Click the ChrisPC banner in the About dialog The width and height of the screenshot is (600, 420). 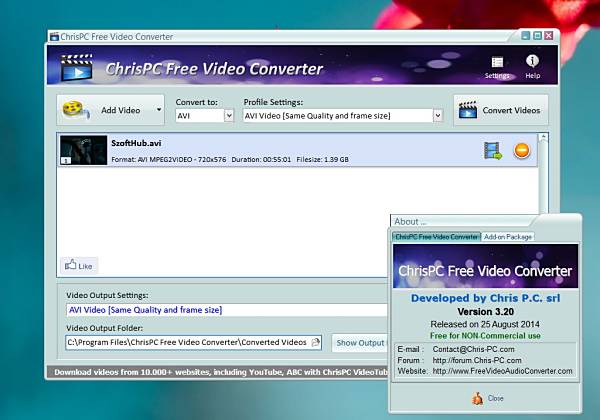[x=485, y=266]
